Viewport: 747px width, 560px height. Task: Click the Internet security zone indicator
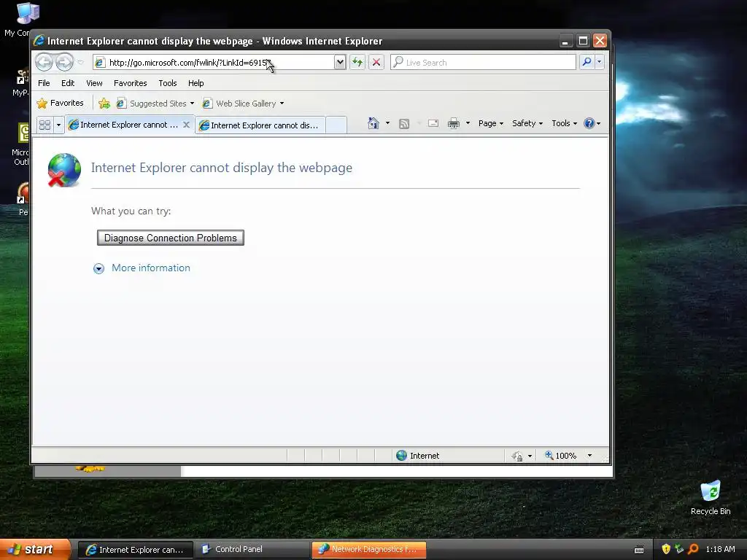tap(418, 456)
